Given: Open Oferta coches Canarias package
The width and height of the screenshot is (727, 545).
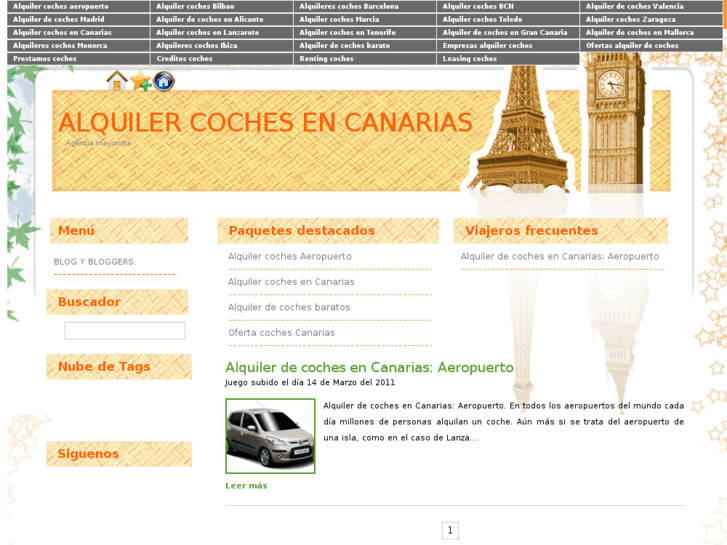Looking at the screenshot, I should pyautogui.click(x=281, y=333).
